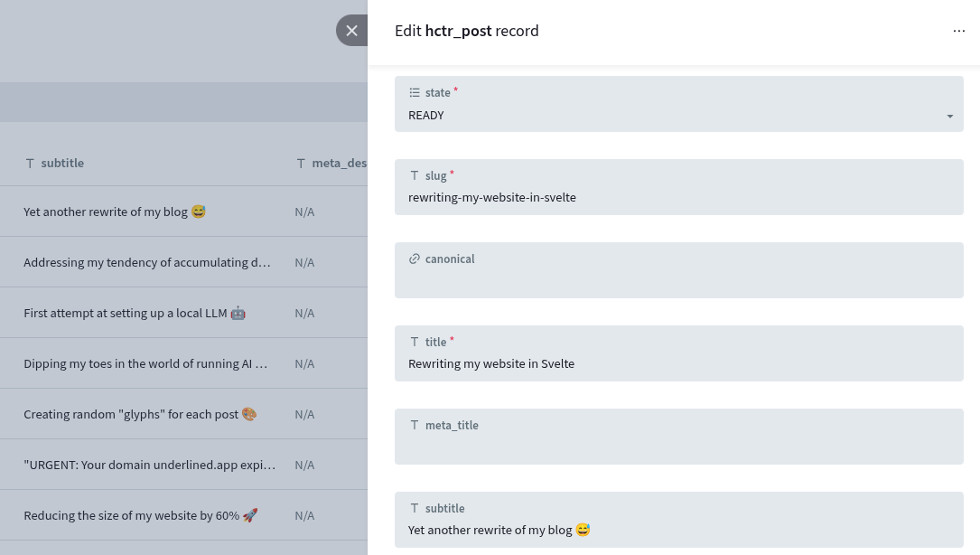
Task: Close the Edit hctr_post record panel
Action: [x=352, y=30]
